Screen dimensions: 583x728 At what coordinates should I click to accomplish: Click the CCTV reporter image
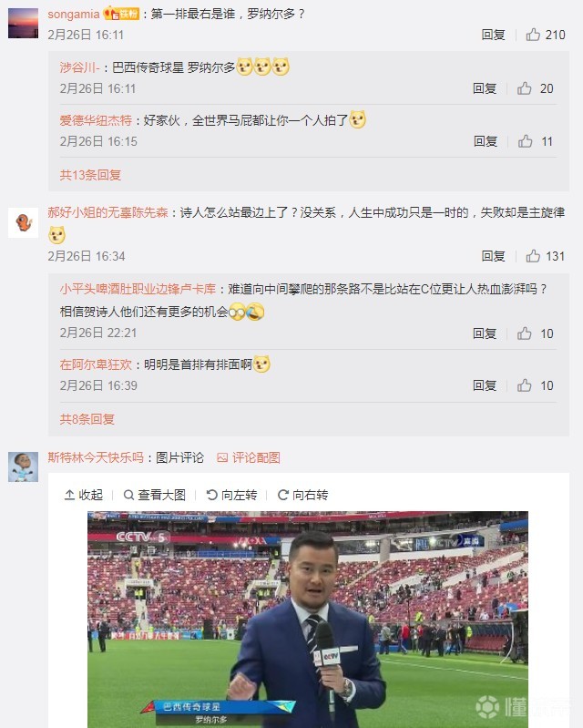[x=307, y=619]
